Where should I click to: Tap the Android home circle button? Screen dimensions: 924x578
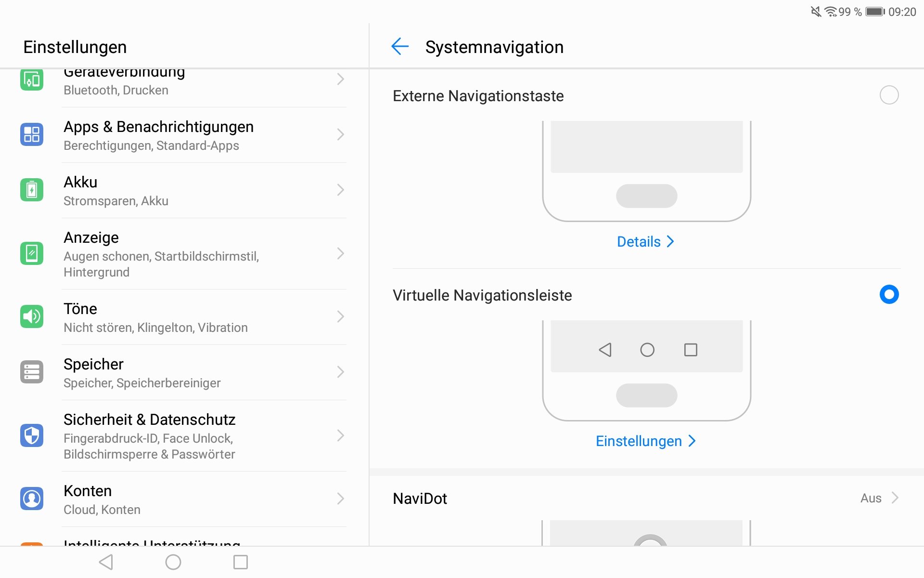(173, 562)
